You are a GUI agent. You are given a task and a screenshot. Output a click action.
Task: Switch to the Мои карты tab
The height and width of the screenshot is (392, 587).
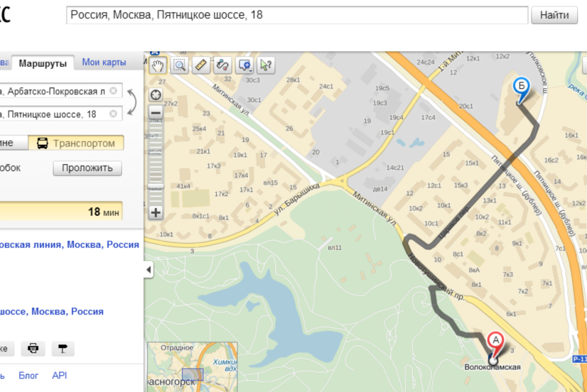point(104,62)
